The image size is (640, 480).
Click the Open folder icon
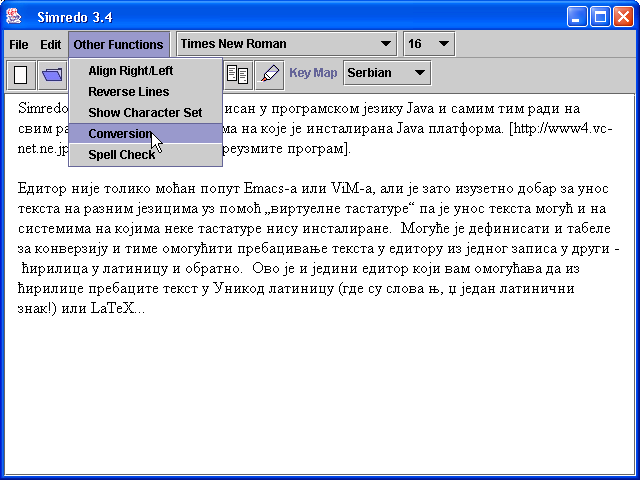click(x=51, y=74)
